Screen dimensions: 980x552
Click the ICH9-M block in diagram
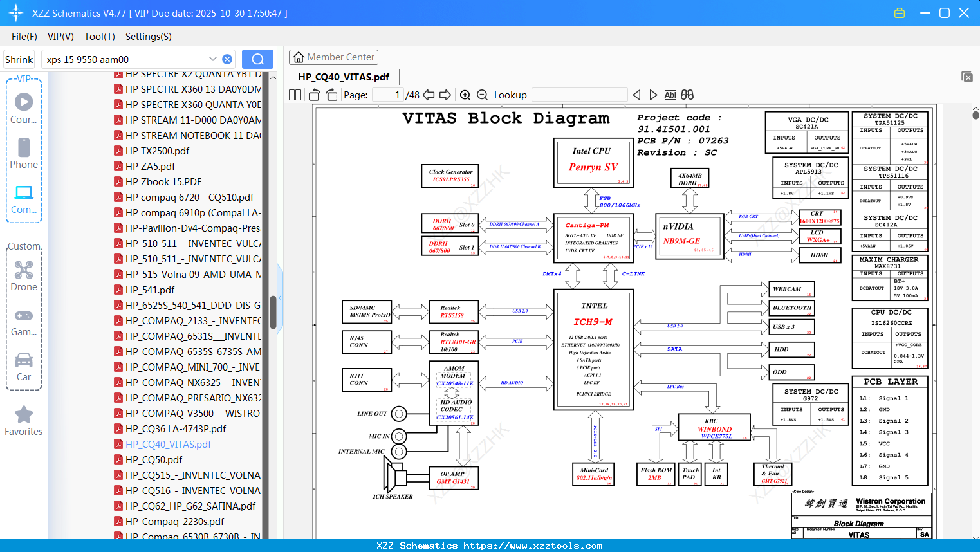(x=593, y=349)
